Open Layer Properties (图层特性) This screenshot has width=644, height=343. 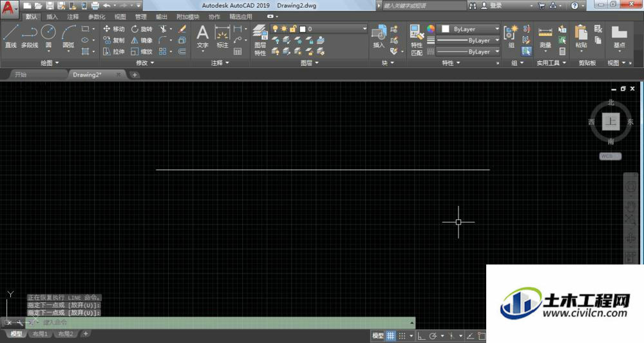coord(260,40)
